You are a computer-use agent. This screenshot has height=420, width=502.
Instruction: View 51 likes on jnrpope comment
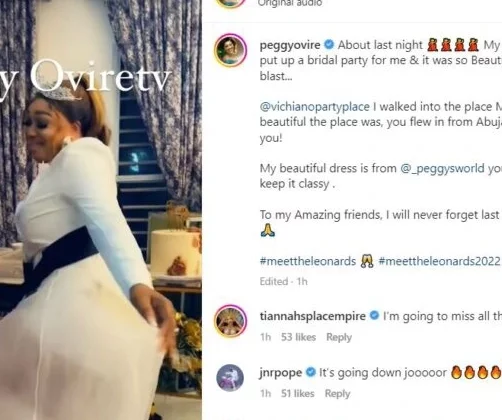tap(297, 394)
